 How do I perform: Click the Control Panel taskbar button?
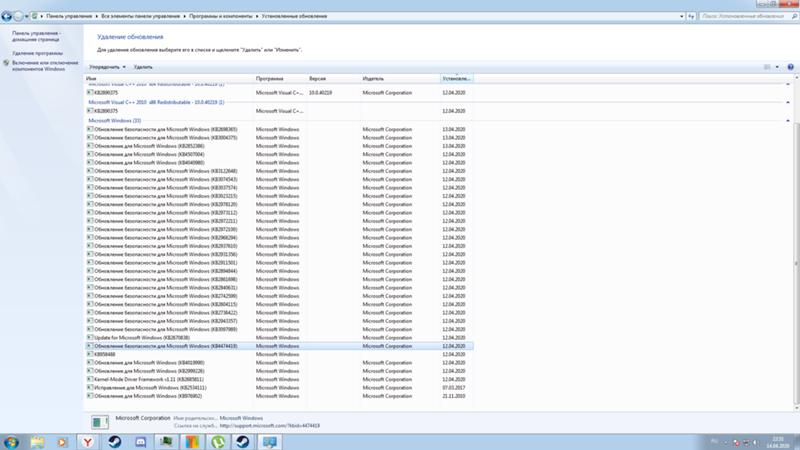pyautogui.click(x=269, y=442)
